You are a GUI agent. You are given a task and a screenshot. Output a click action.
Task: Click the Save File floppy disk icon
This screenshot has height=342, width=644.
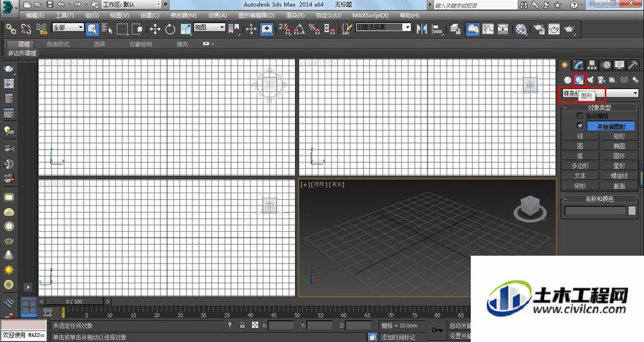pos(50,5)
